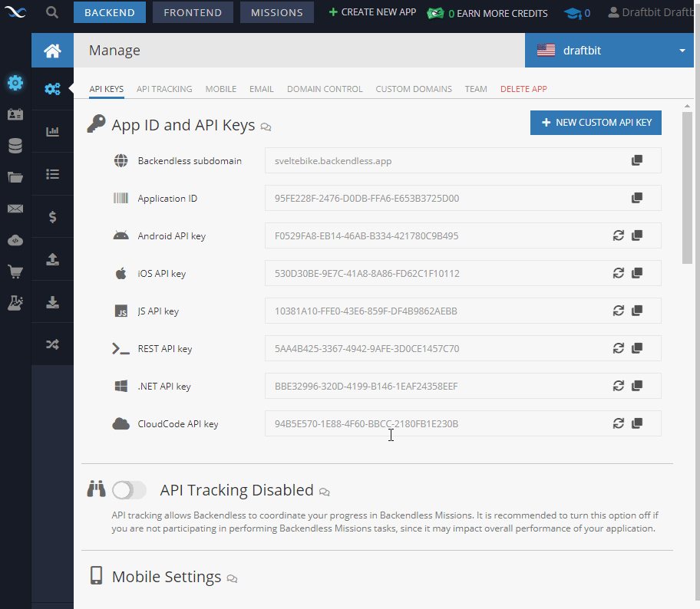The width and height of the screenshot is (700, 609).
Task: Copy the iOS API key
Action: click(x=637, y=272)
